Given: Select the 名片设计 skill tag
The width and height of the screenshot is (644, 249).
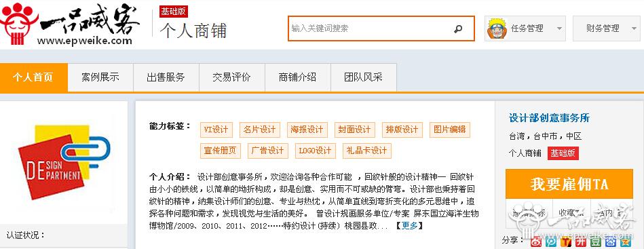Looking at the screenshot, I should [259, 130].
